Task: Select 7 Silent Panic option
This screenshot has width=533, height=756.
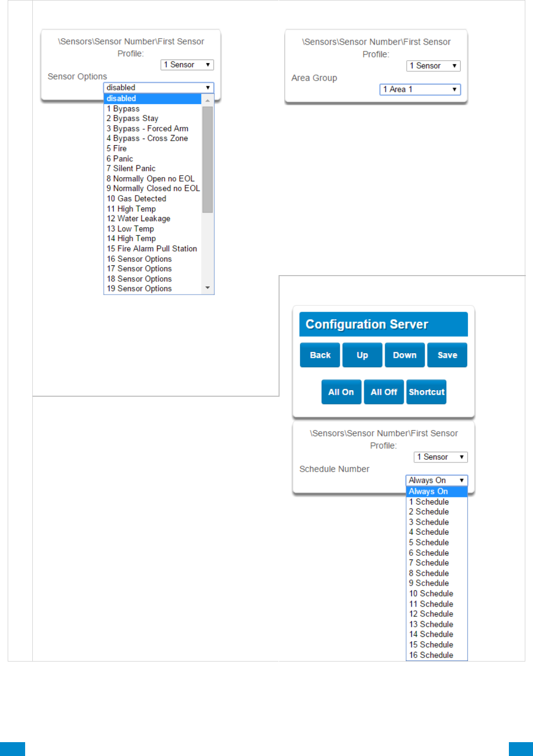Action: click(152, 168)
